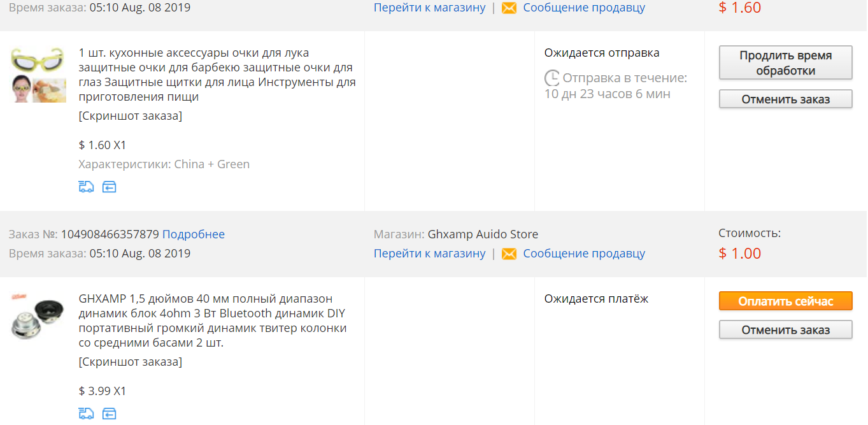Click envelope icon in the top order header
This screenshot has width=868, height=425.
point(509,8)
